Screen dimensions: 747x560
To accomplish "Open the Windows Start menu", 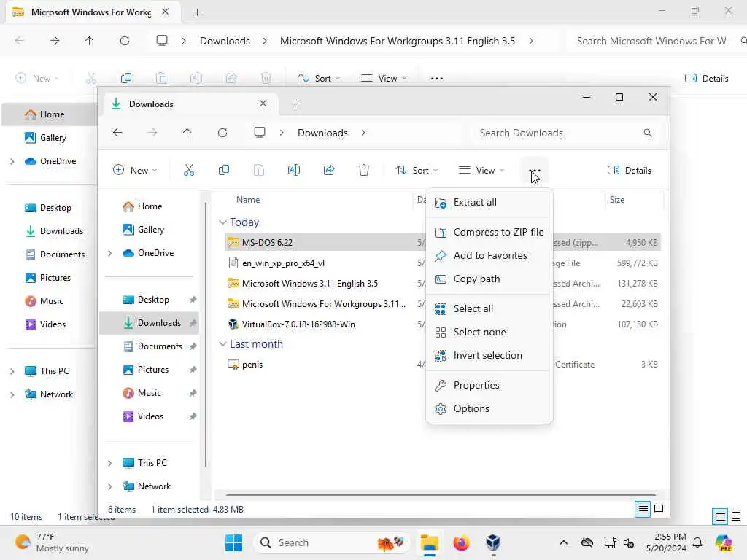I will click(x=233, y=542).
